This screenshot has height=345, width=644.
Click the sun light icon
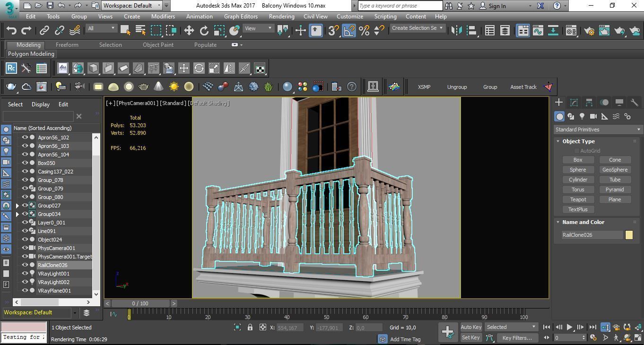(174, 86)
